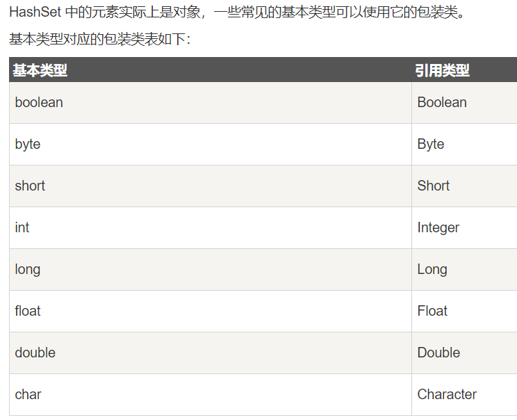
Task: Click the 引用类型 column header
Action: 464,70
